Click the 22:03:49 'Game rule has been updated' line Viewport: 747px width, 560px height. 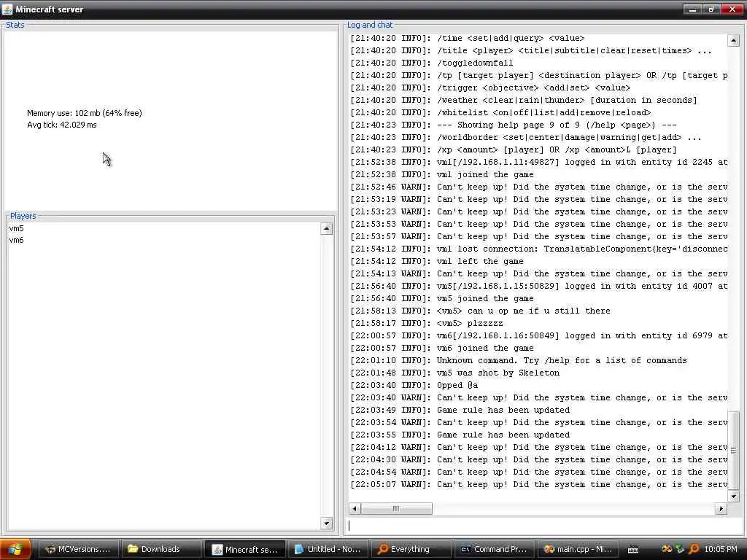pyautogui.click(x=460, y=410)
